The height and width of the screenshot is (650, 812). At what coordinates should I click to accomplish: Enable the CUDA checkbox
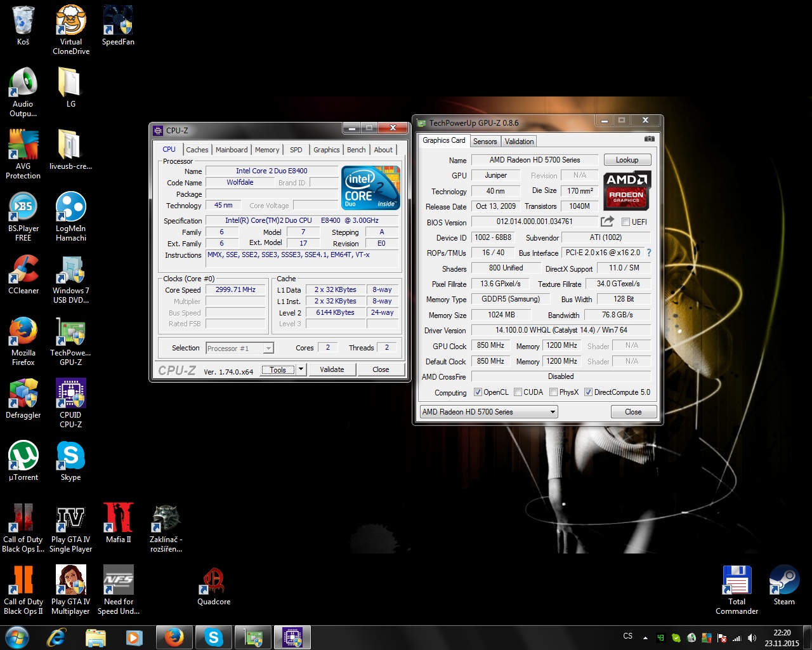(518, 392)
